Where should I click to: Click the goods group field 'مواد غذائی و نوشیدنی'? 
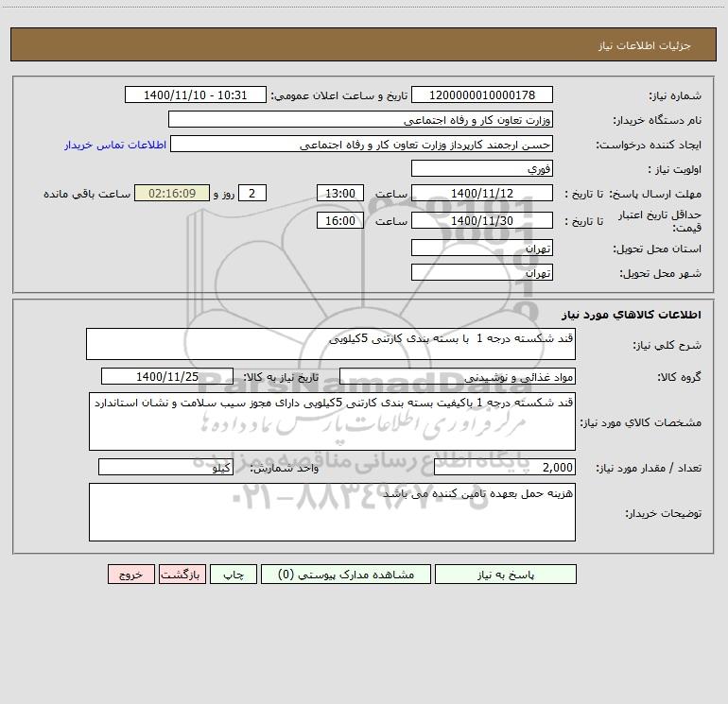click(458, 376)
